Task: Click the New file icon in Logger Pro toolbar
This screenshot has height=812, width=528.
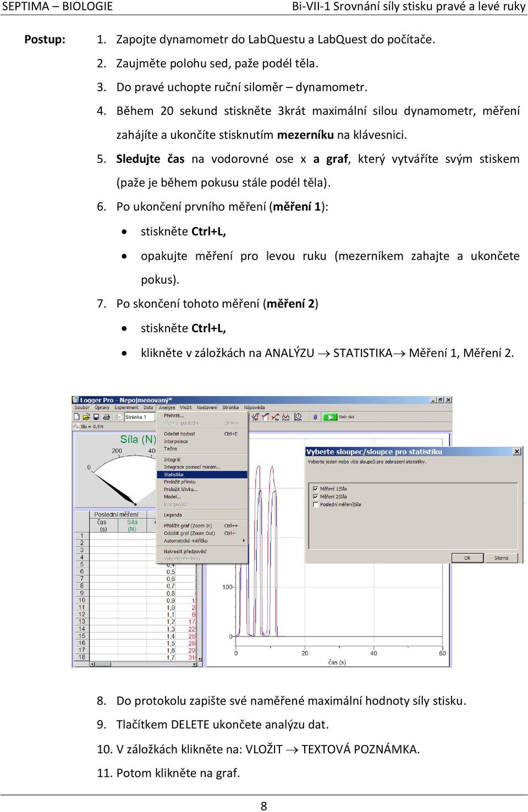Action: [x=76, y=417]
